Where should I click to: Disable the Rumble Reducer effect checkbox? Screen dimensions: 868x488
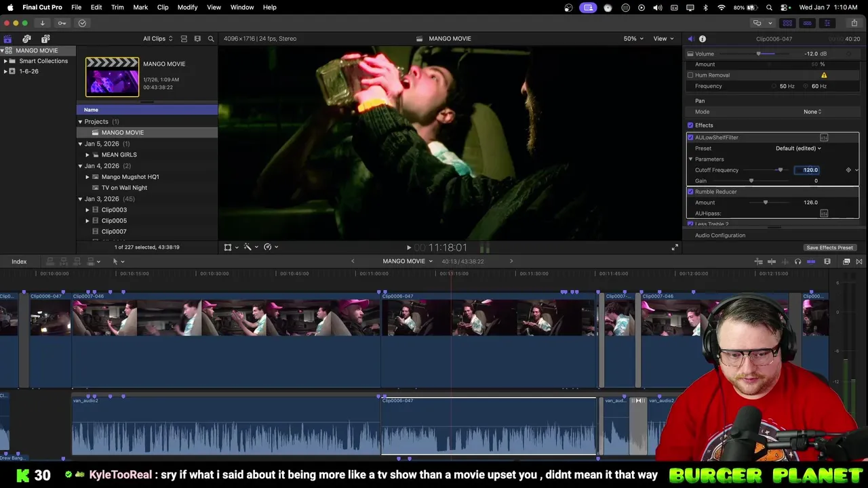click(x=690, y=192)
